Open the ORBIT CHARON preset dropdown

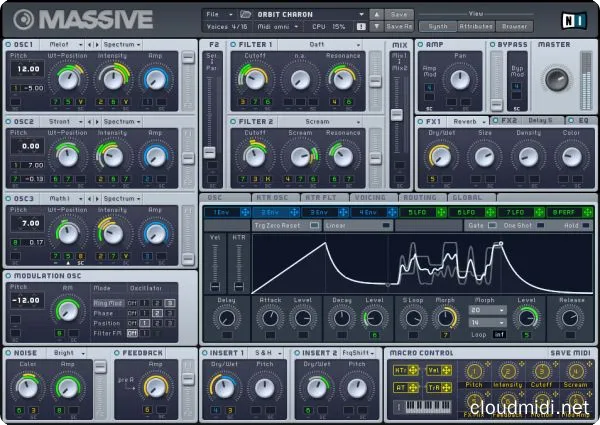click(x=311, y=15)
